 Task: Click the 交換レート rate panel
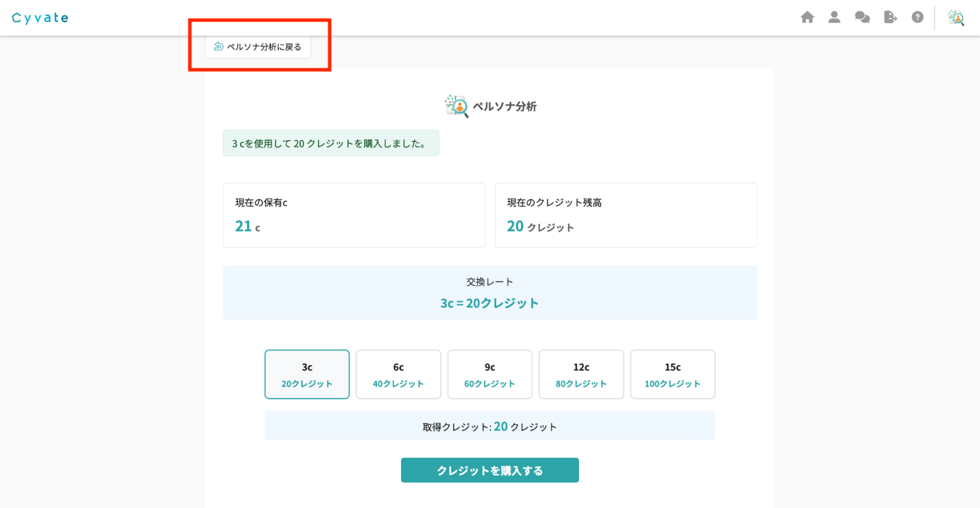(489, 293)
